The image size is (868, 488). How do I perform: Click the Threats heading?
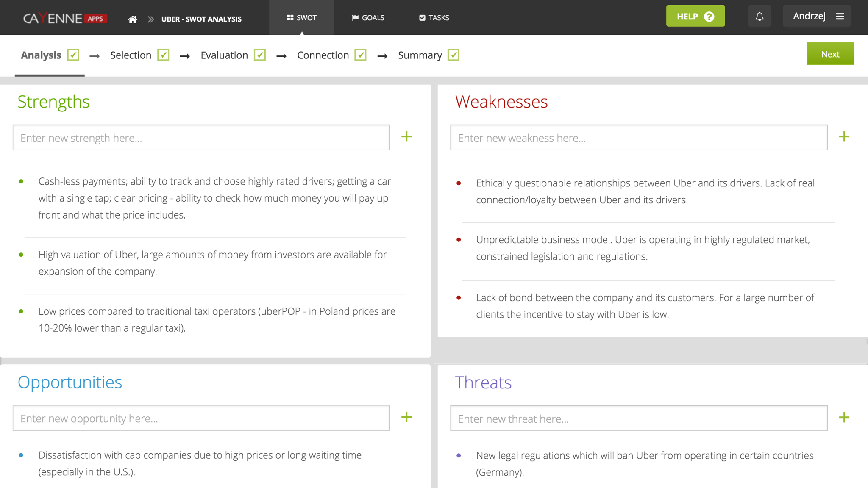[483, 383]
